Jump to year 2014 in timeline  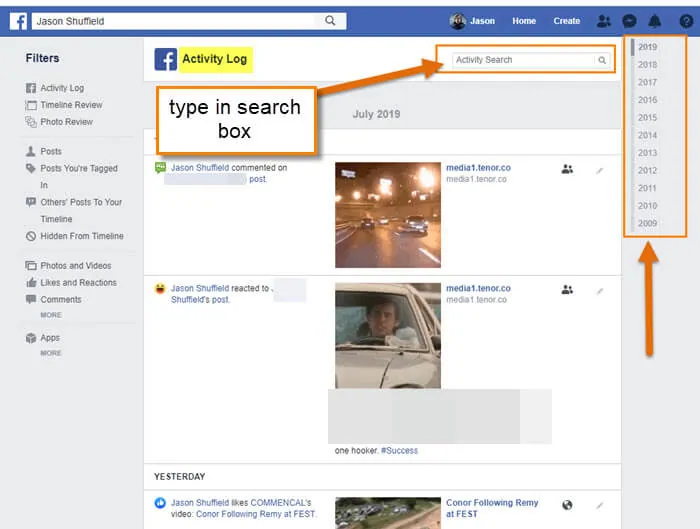pyautogui.click(x=647, y=135)
